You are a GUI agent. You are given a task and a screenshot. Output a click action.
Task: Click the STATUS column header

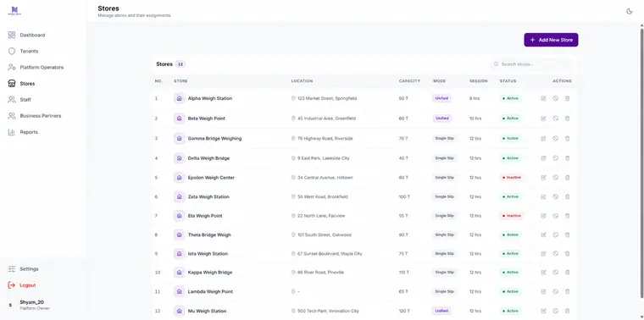tap(508, 81)
